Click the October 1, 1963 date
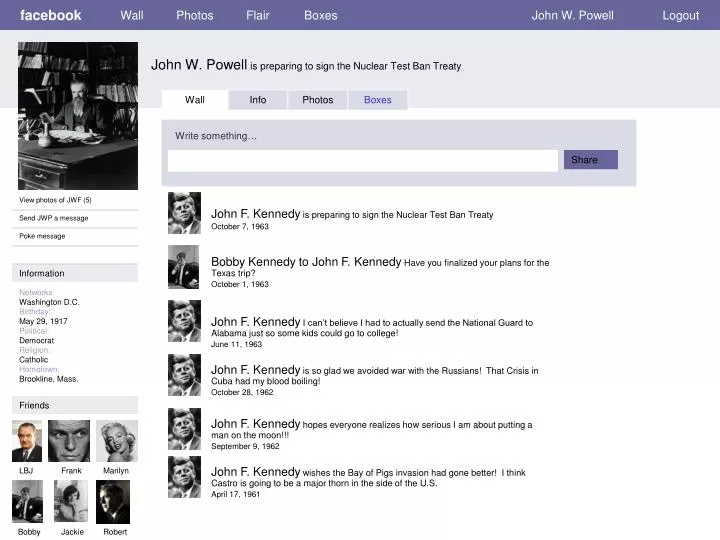 click(240, 284)
